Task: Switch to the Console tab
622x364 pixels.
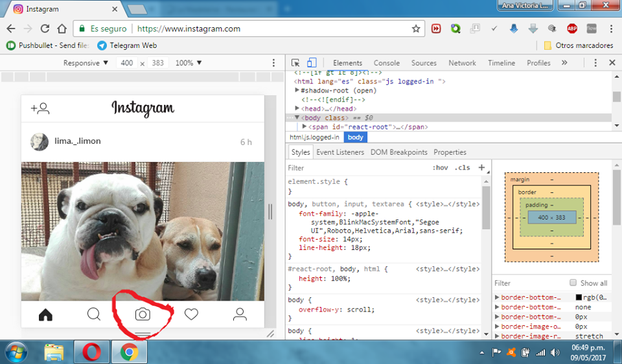Action: point(386,63)
